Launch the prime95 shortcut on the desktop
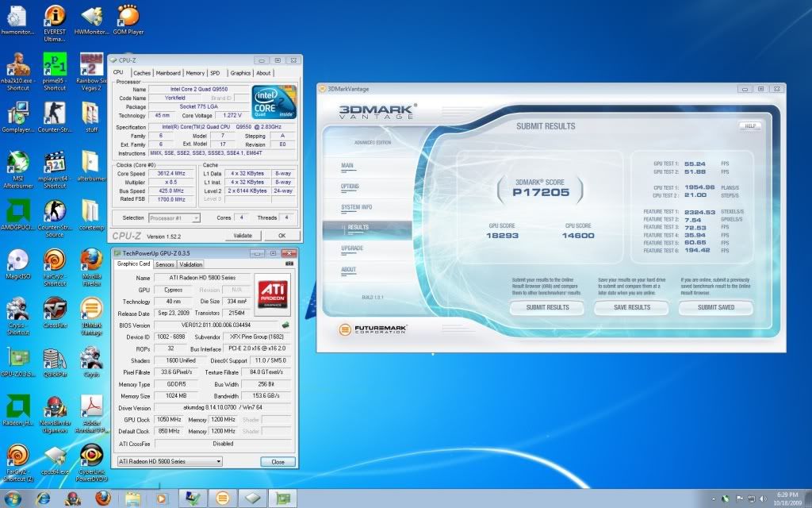Image resolution: width=812 pixels, height=508 pixels. (x=55, y=71)
